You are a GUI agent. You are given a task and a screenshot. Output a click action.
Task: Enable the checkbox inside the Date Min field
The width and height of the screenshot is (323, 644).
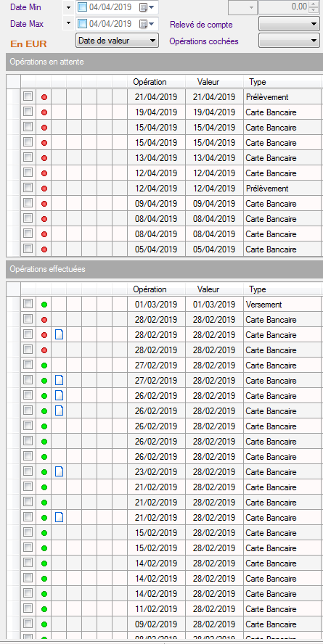point(82,7)
